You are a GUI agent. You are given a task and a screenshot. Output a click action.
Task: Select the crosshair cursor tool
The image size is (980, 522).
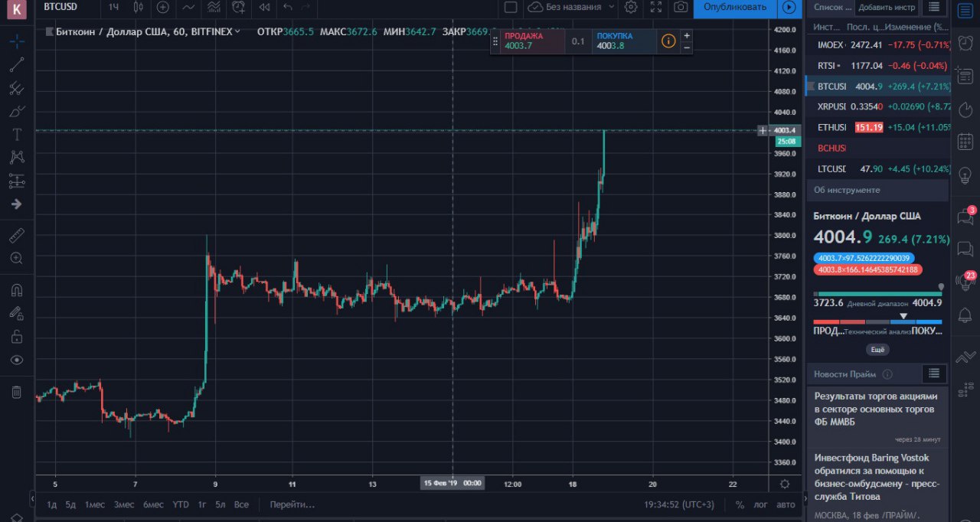tap(17, 41)
